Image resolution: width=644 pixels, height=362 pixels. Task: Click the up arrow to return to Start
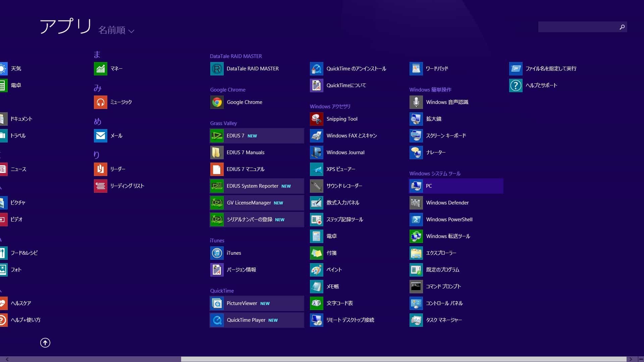[45, 343]
